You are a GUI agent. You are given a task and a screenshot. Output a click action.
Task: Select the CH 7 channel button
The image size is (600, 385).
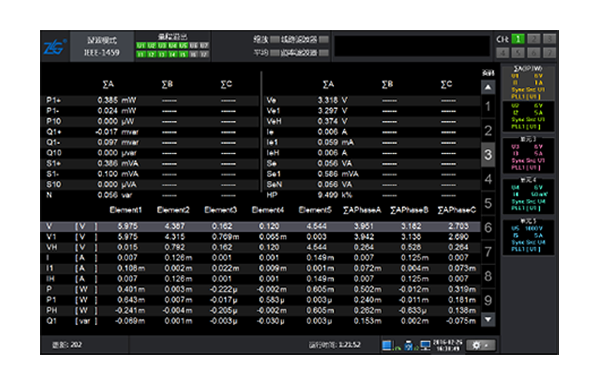click(x=549, y=53)
